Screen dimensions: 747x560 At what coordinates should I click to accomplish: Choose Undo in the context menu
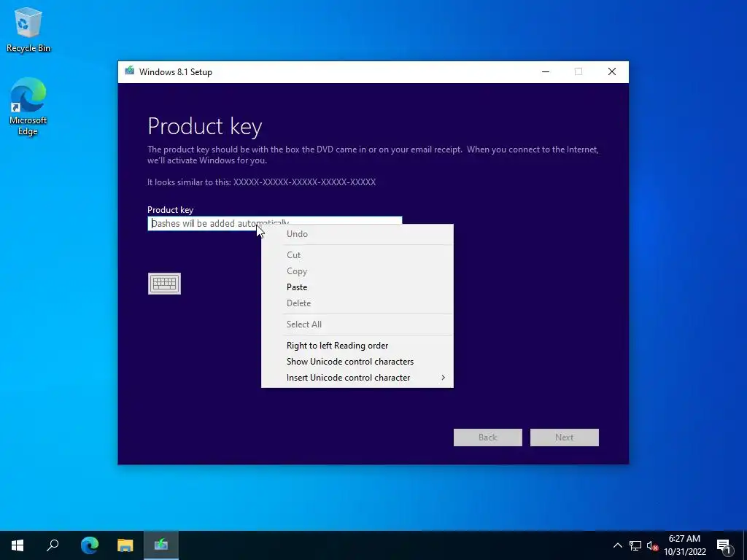click(x=357, y=234)
